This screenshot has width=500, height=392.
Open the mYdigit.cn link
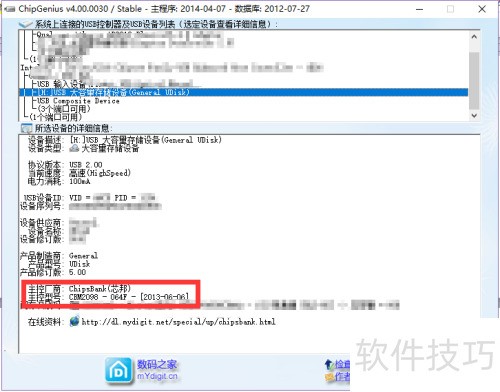157,376
